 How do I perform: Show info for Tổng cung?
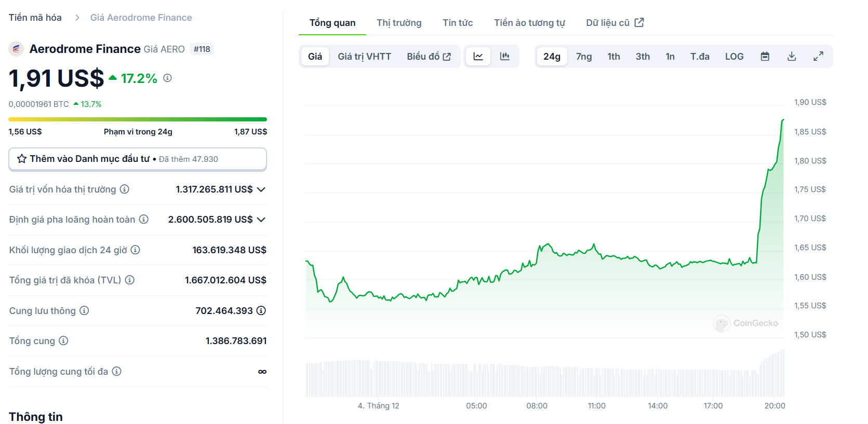click(63, 340)
